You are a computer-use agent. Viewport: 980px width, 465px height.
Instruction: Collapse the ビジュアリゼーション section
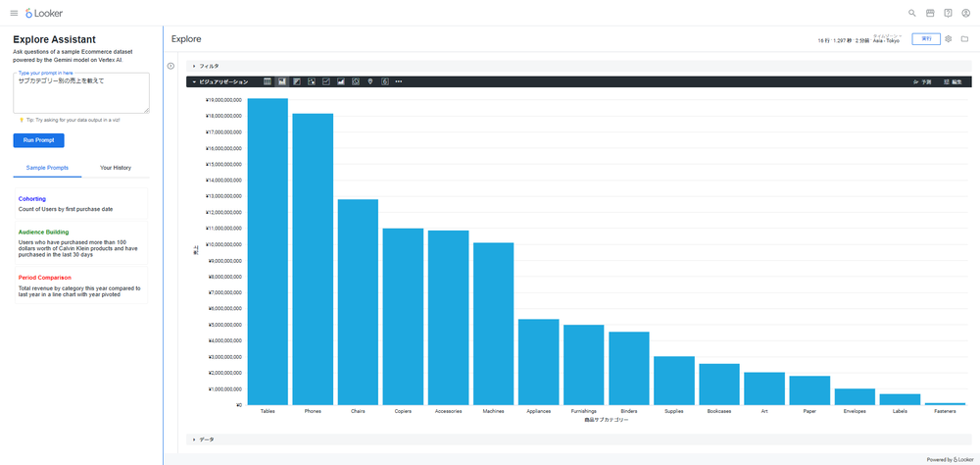click(x=220, y=82)
